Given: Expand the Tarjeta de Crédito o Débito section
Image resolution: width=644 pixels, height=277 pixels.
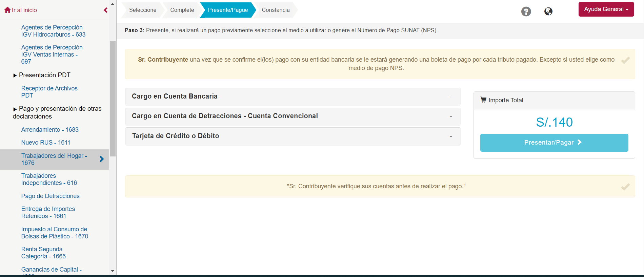Looking at the screenshot, I should 293,136.
